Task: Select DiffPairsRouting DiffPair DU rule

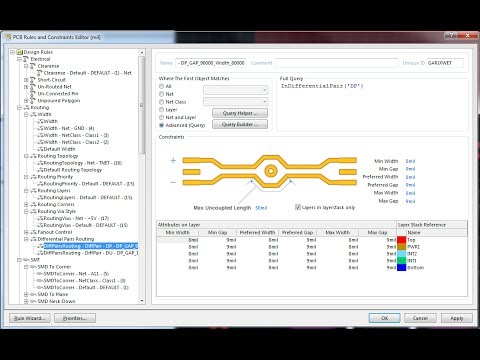Action: [91, 253]
